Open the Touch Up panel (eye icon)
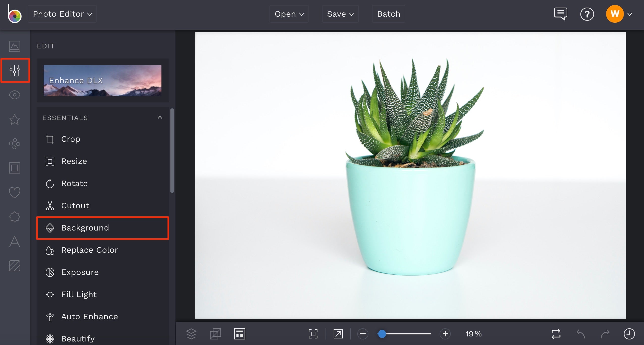 (14, 95)
